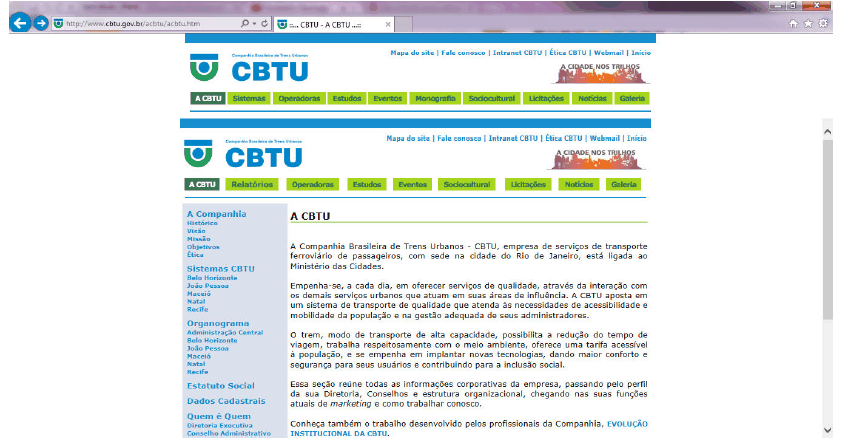Screen dimensions: 851x444
Task: Click scrollbar down arrow
Action: [827, 430]
